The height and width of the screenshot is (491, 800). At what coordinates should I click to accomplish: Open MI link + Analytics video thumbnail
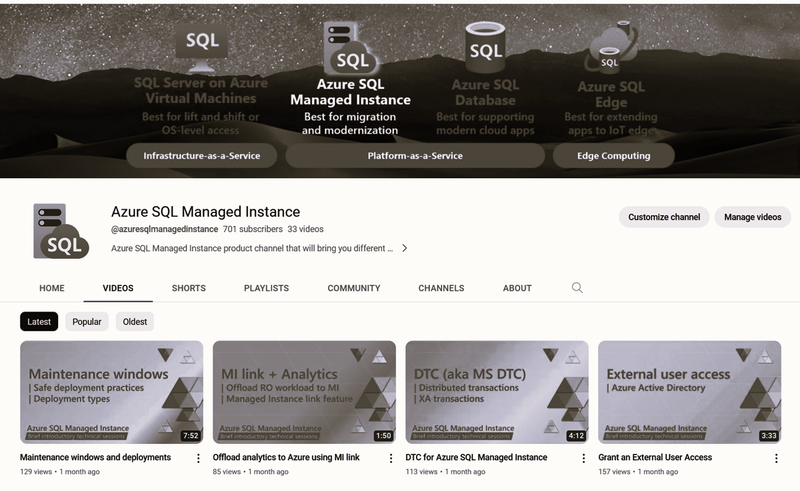(304, 392)
